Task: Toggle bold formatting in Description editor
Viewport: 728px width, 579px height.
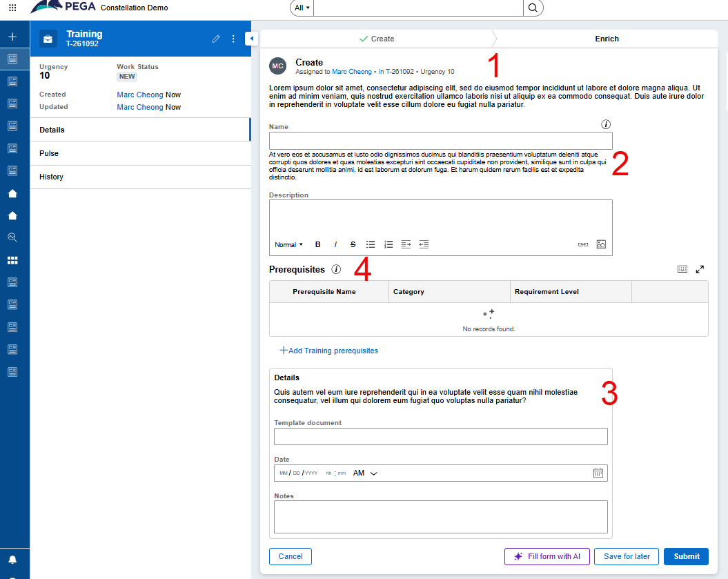Action: (318, 244)
